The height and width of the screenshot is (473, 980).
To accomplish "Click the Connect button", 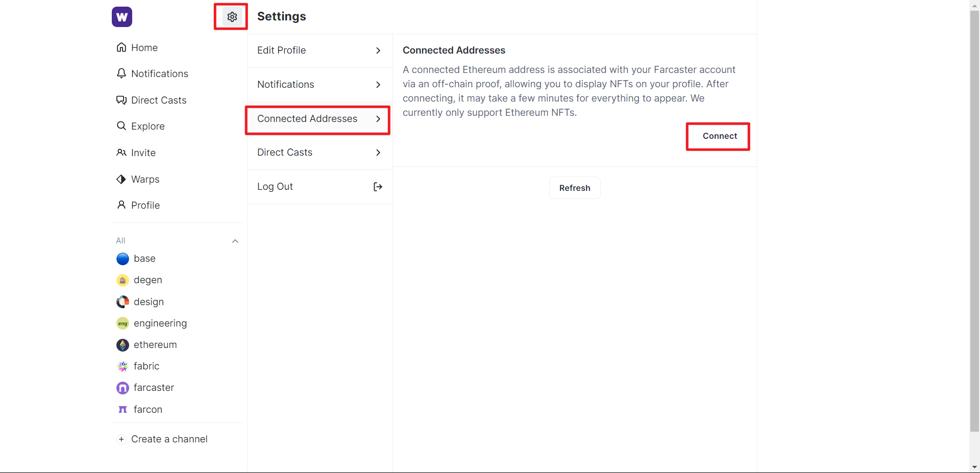I will 720,136.
